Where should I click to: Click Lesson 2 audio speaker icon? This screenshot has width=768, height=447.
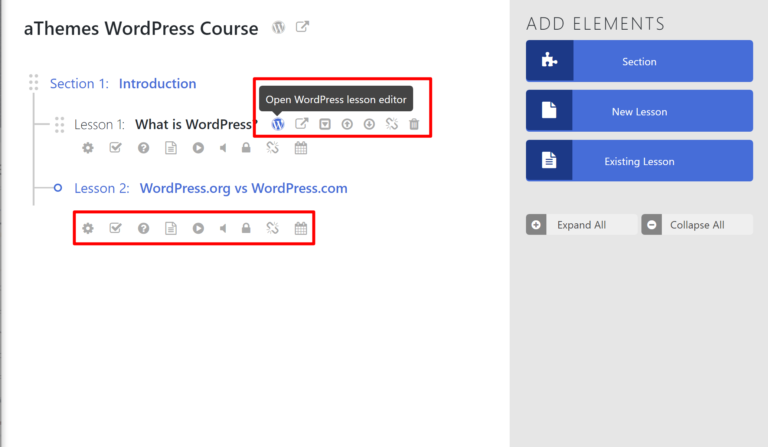click(223, 228)
